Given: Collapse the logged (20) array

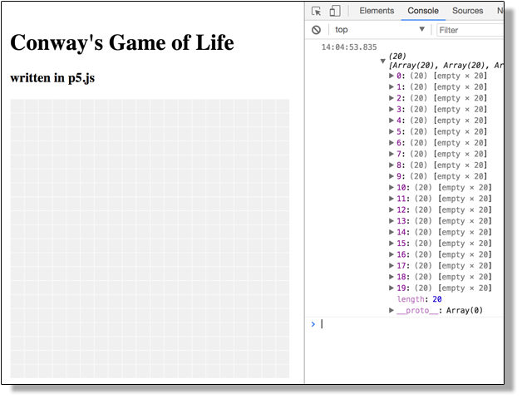Looking at the screenshot, I should (x=382, y=61).
